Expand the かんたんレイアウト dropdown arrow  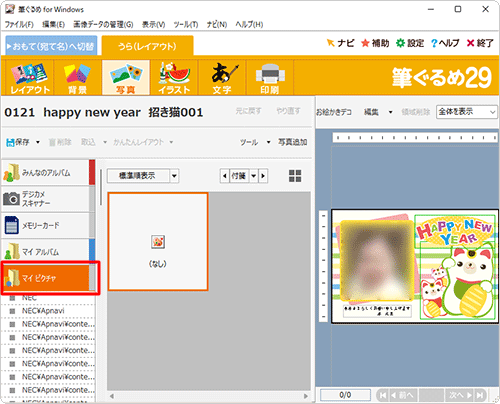coord(171,142)
